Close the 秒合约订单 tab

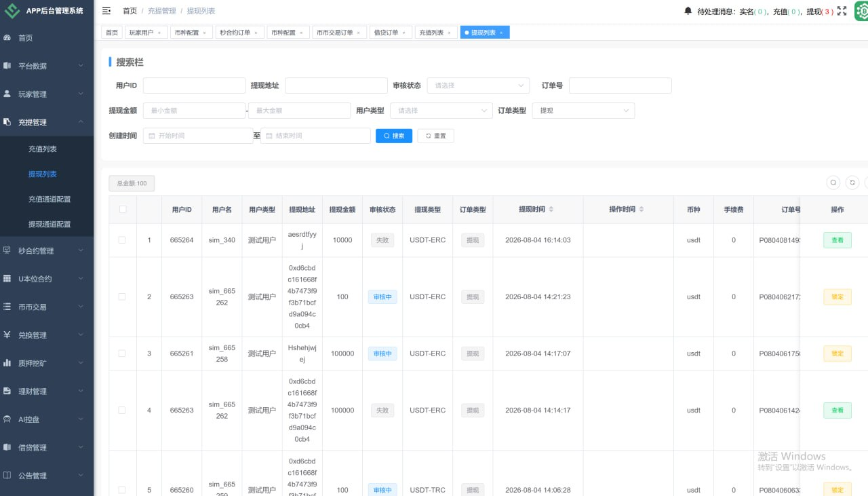(256, 33)
